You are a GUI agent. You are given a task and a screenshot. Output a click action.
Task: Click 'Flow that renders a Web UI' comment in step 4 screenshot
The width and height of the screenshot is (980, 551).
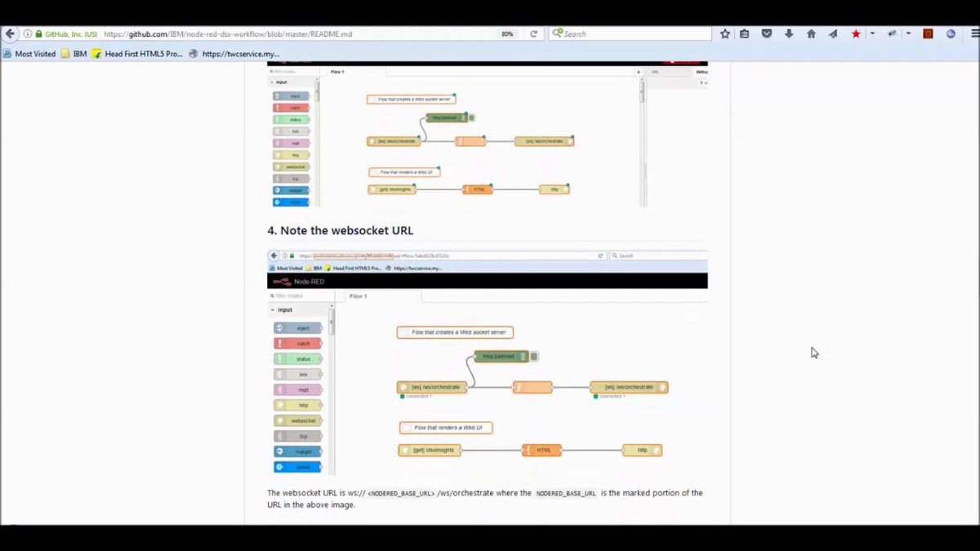point(446,428)
